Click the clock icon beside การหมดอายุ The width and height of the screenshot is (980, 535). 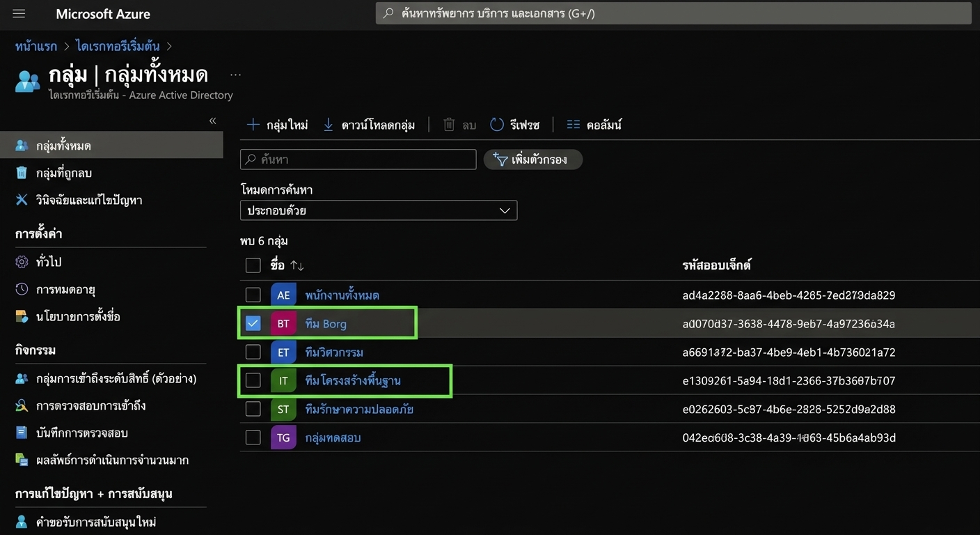pyautogui.click(x=22, y=289)
